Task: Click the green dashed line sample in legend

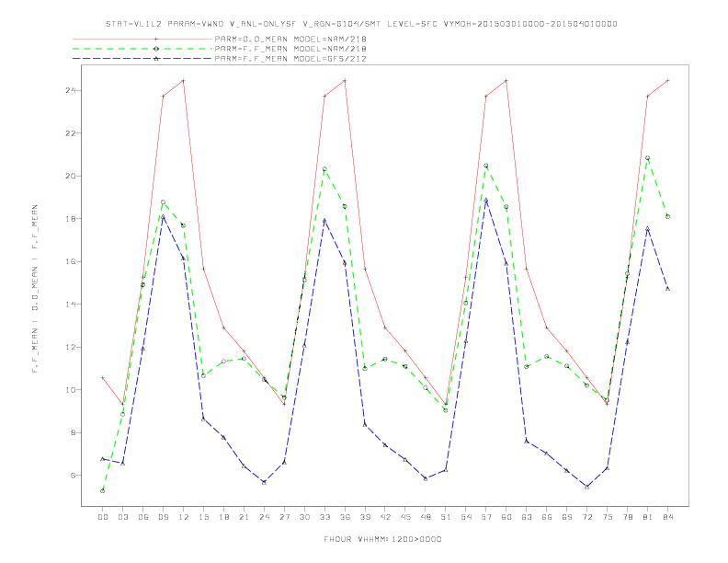Action: click(142, 49)
